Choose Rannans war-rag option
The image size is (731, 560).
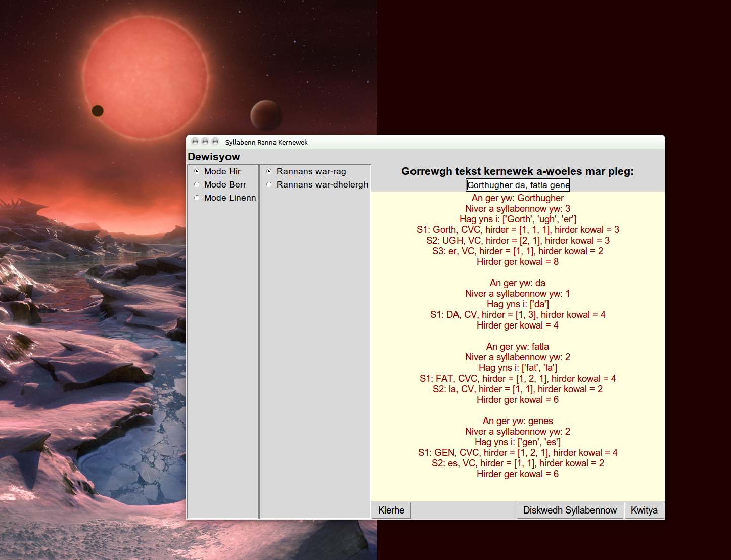click(269, 171)
